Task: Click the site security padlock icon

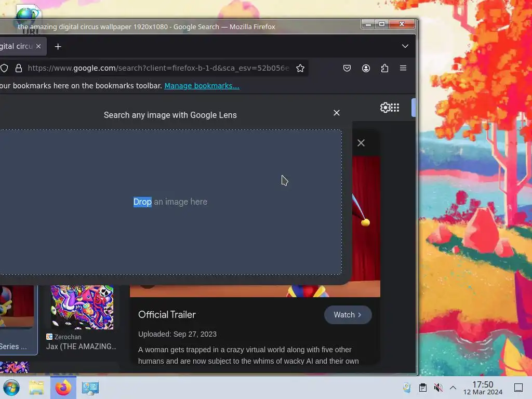Action: (19, 68)
